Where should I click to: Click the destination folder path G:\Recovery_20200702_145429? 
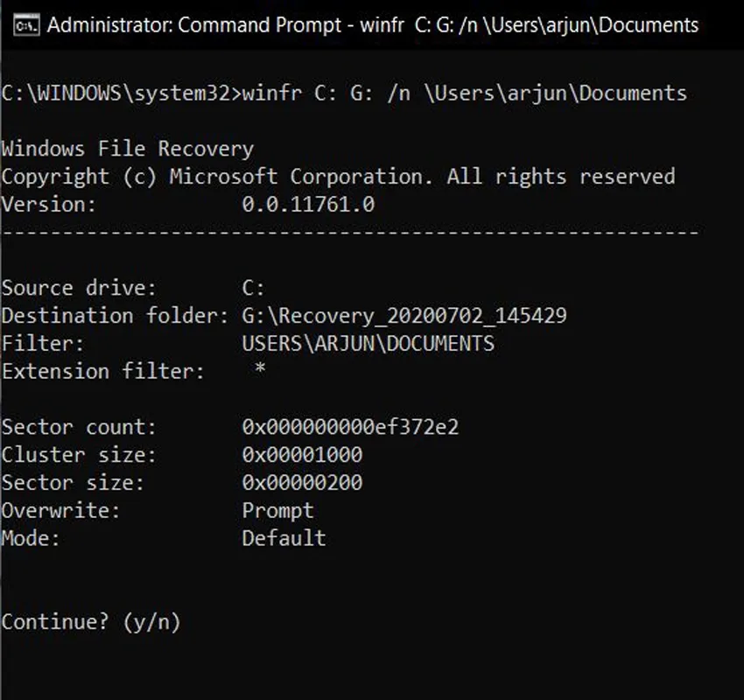[x=404, y=316]
